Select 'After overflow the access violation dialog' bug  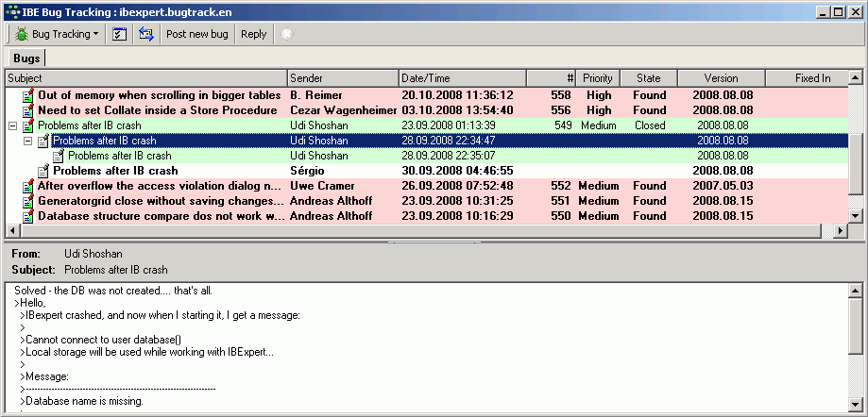pos(161,186)
